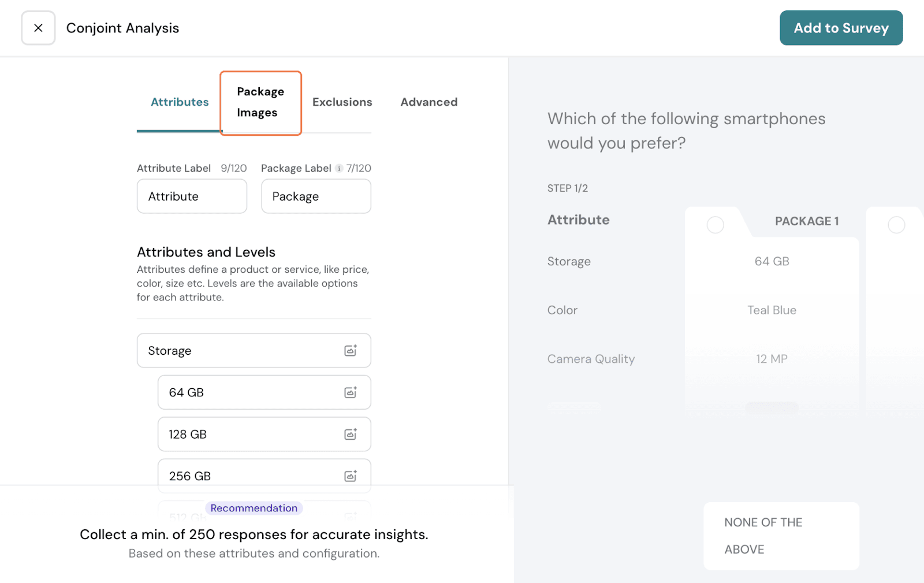Open the Package Images tab

coord(260,102)
